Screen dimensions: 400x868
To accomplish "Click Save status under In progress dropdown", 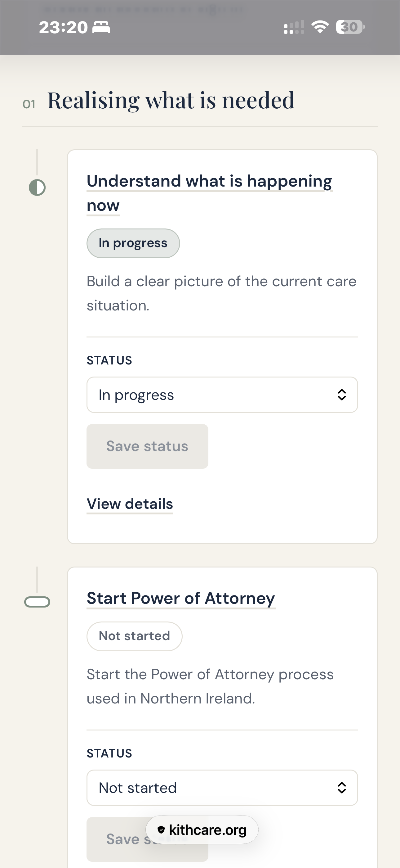I will (148, 446).
